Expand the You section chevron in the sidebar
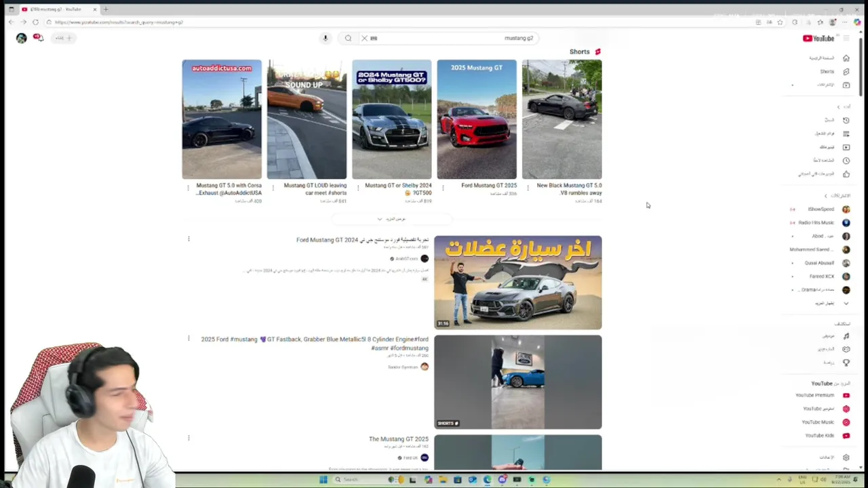This screenshot has width=868, height=488. pyautogui.click(x=838, y=107)
